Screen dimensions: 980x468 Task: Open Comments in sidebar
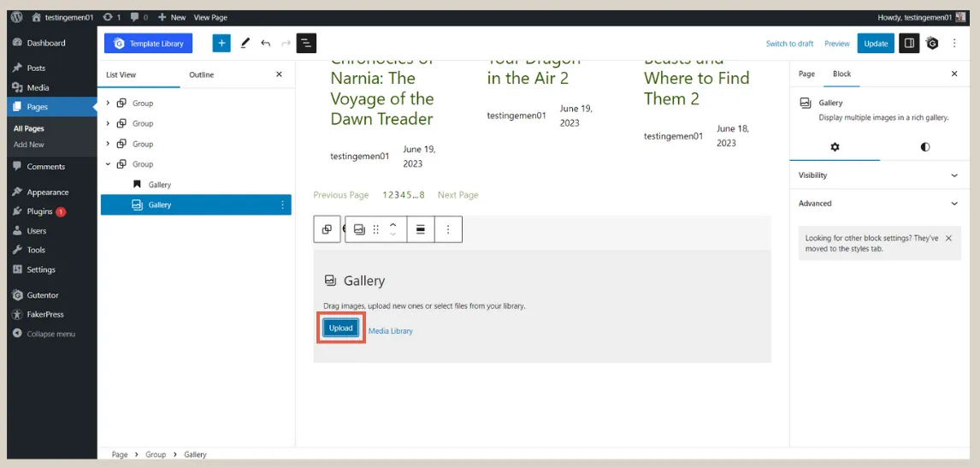[52, 167]
